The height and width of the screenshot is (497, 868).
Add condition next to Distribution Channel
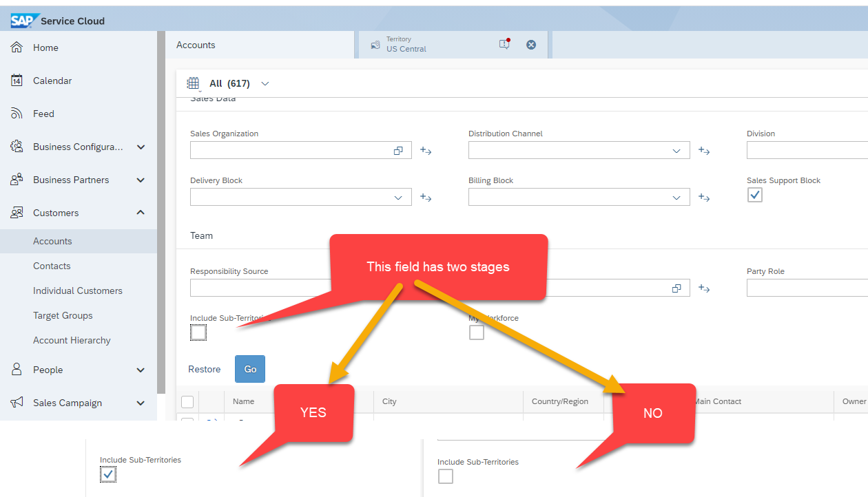click(x=704, y=151)
